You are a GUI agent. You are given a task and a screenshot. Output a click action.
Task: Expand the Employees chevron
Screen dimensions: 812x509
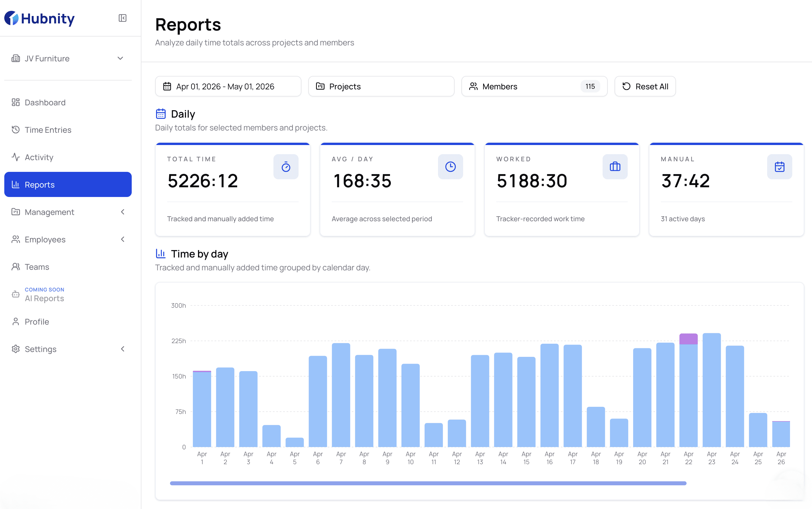click(x=123, y=239)
